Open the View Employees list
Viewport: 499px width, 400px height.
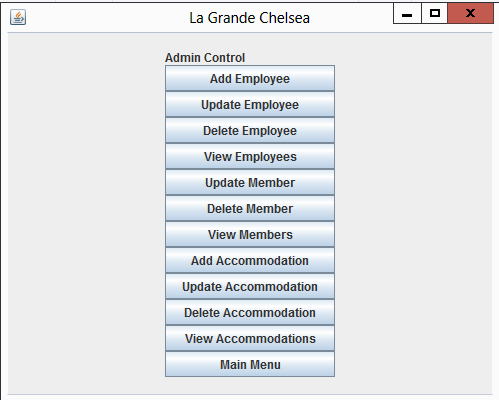click(x=250, y=156)
